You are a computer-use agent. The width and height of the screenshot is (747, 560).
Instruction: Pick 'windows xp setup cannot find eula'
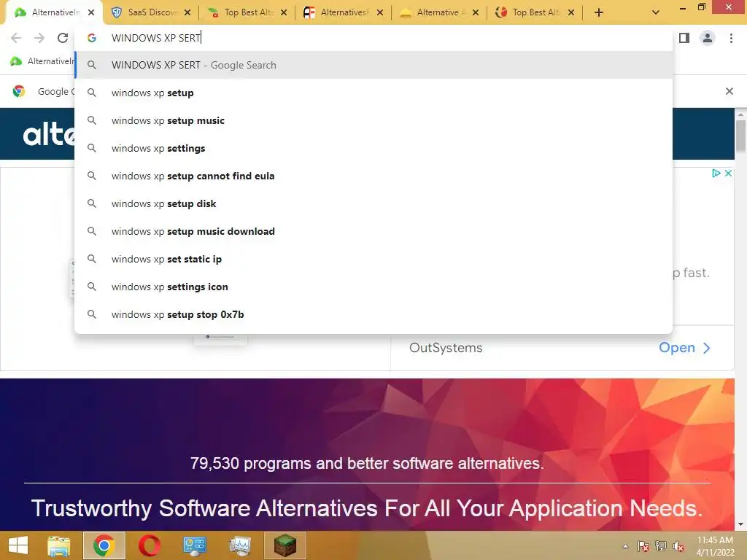[x=374, y=176]
